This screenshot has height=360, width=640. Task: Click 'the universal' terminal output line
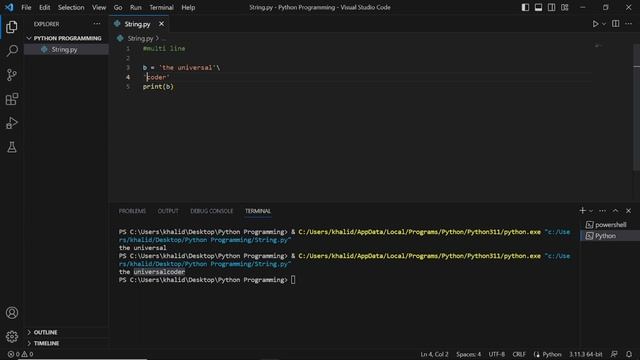click(142, 248)
